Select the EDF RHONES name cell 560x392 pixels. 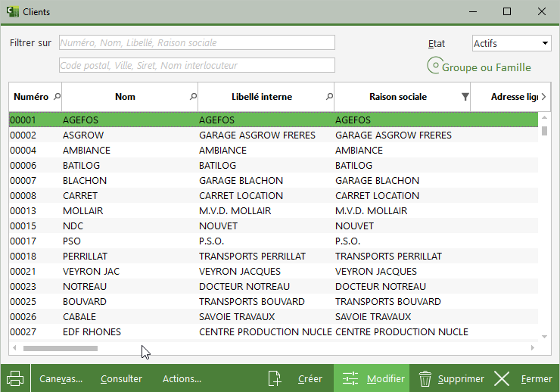[x=92, y=332]
